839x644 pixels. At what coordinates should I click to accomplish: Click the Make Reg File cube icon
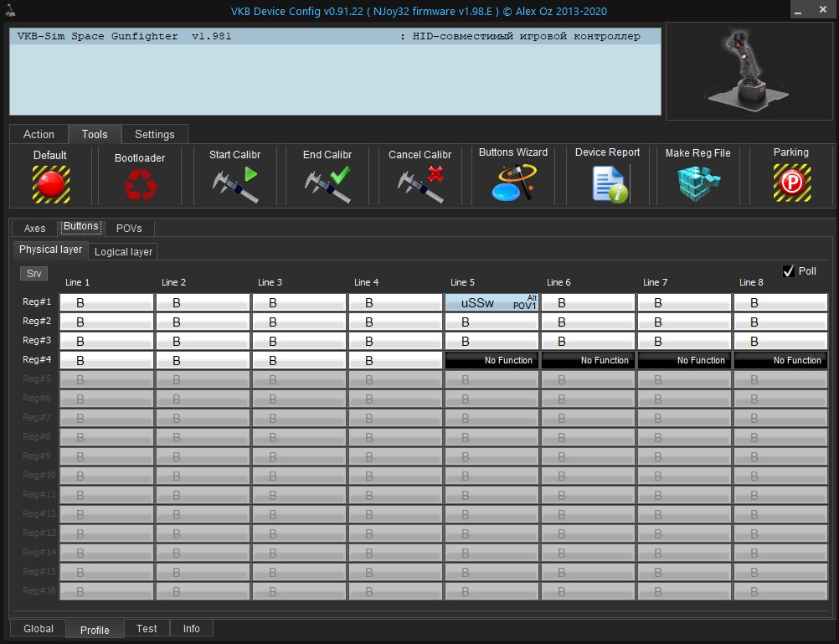click(x=698, y=183)
